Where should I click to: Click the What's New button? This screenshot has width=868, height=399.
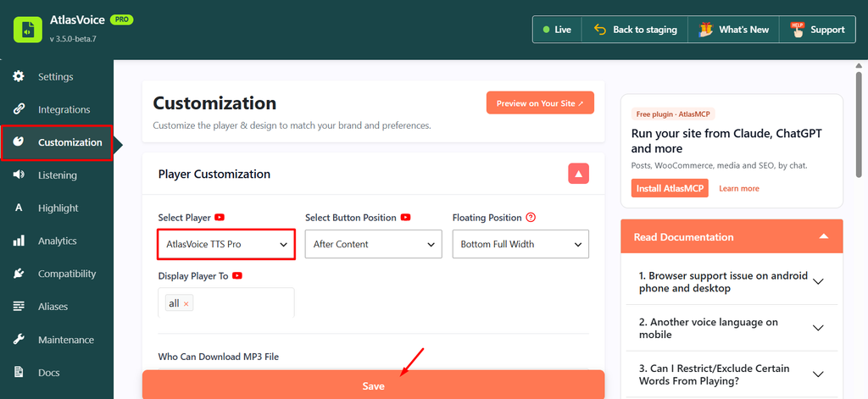click(x=733, y=30)
